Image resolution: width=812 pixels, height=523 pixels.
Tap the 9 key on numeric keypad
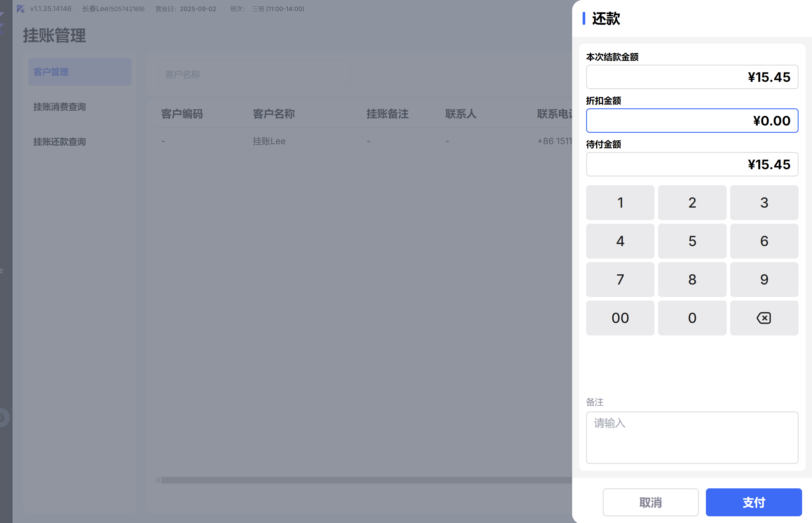click(x=764, y=279)
